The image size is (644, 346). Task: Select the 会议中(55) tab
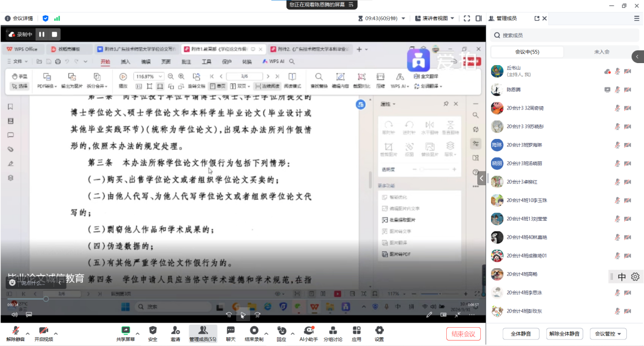[x=527, y=52]
